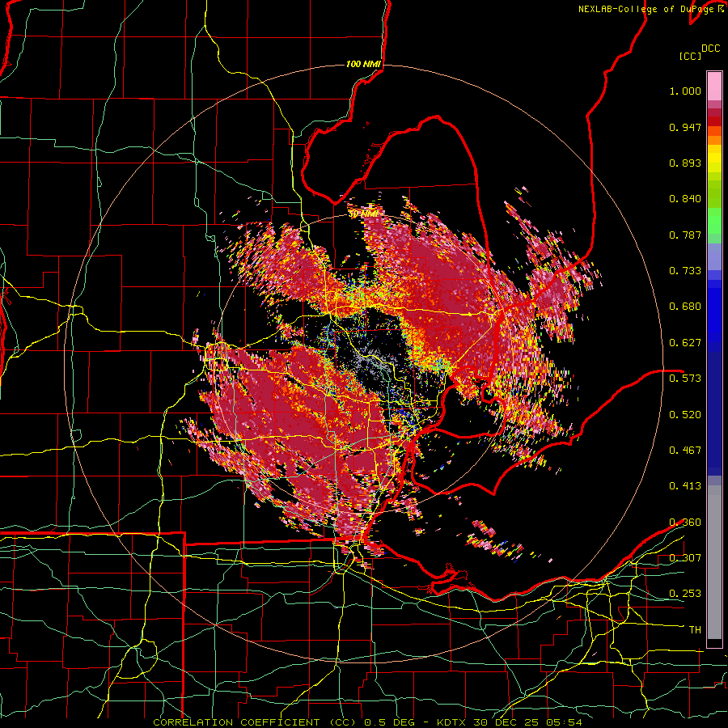Click the NEXLAB-College of DuPage title text

pos(646,9)
